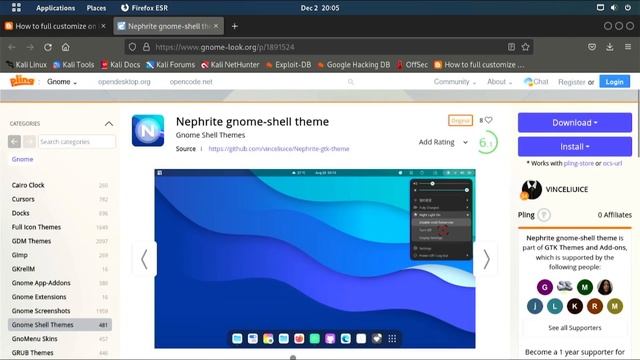Open the Firefox ESR app menu
This screenshot has width=640, height=360.
click(x=144, y=8)
